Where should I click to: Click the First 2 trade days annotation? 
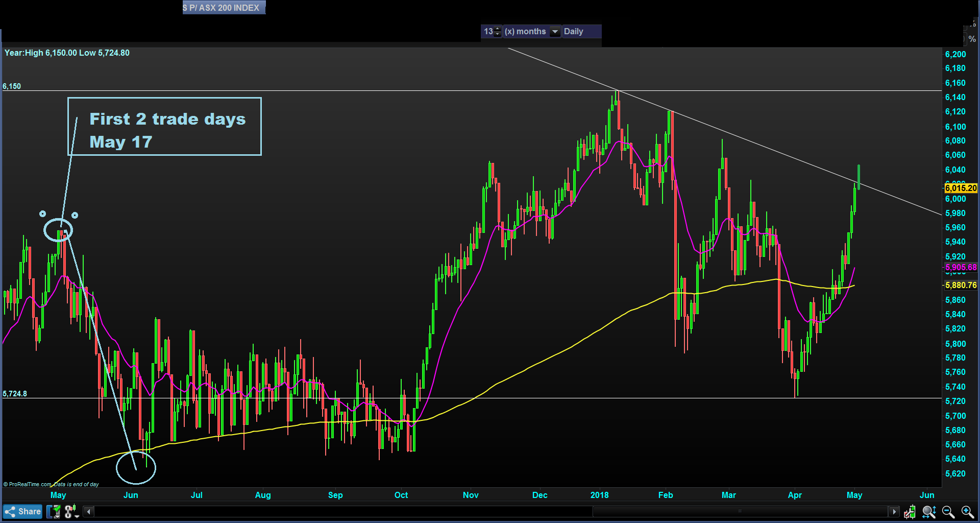click(x=164, y=126)
